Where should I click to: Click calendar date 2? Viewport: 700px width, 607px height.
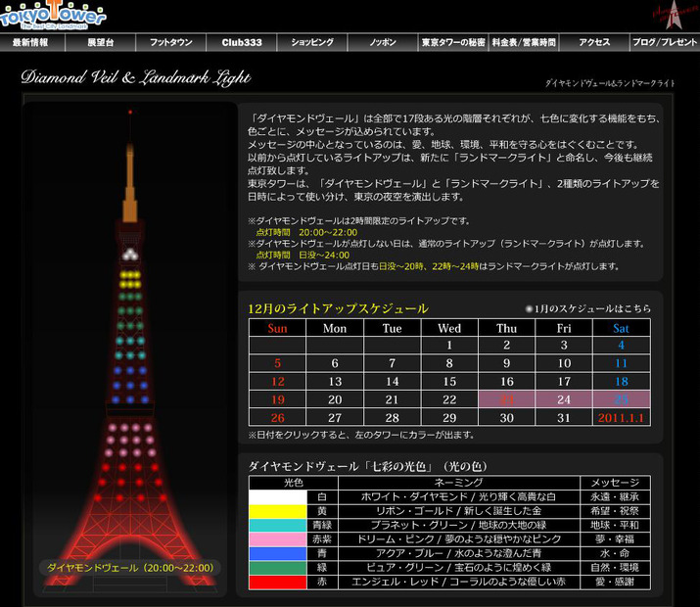coord(507,345)
